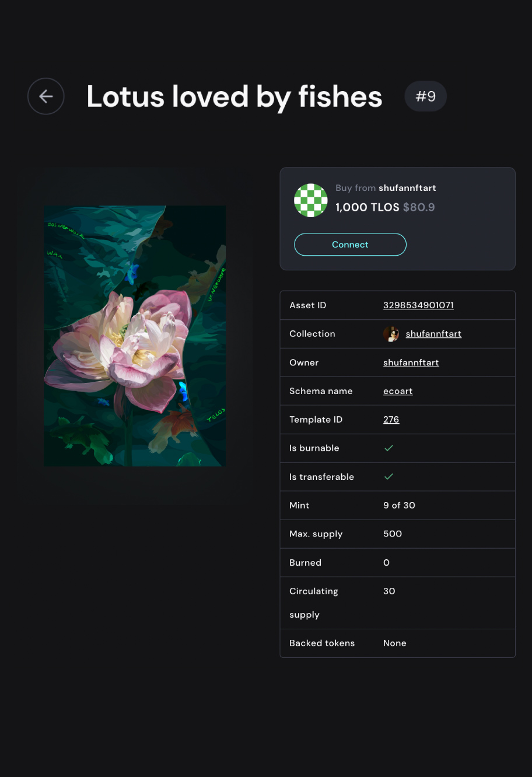Click the Mint value 9 of 30

(399, 506)
